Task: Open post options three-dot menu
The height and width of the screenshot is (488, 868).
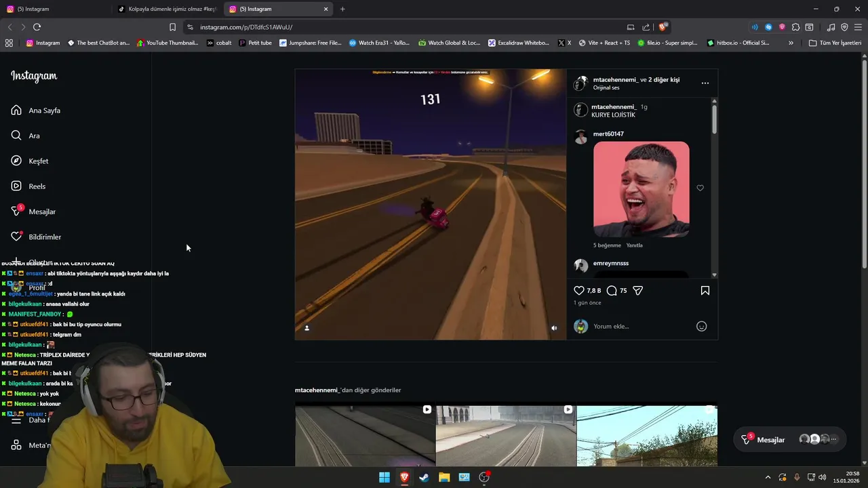Action: coord(705,83)
